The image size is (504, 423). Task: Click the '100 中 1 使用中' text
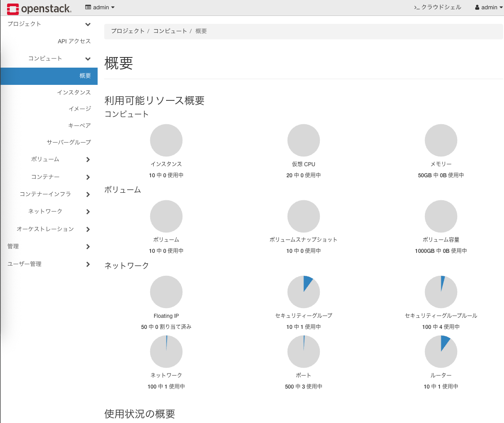[x=166, y=387]
